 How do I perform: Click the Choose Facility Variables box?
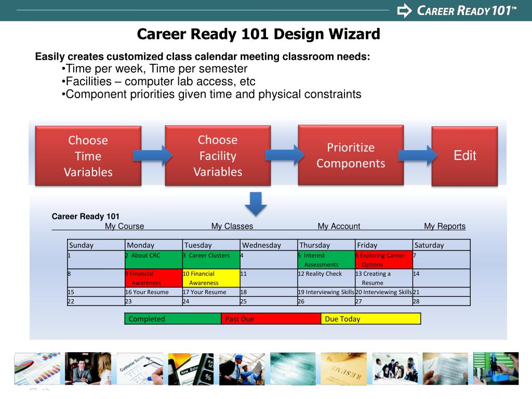pos(218,156)
